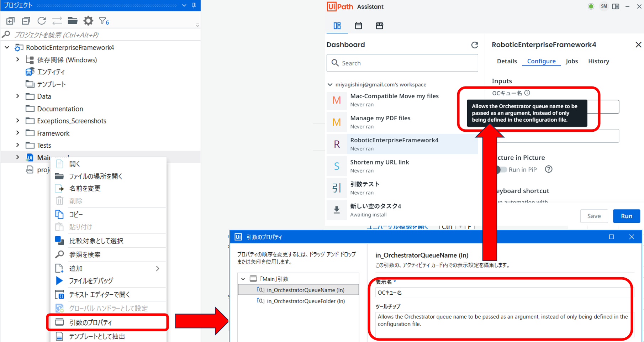
Task: Click the help icon beside Run in PiP
Action: coord(549,169)
